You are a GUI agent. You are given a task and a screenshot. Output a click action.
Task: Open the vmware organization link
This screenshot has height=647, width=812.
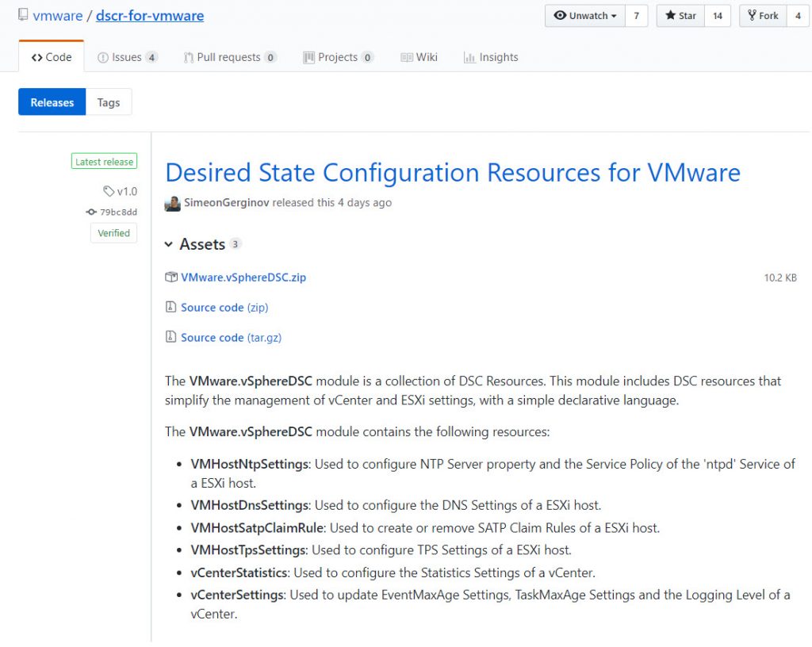pyautogui.click(x=57, y=16)
